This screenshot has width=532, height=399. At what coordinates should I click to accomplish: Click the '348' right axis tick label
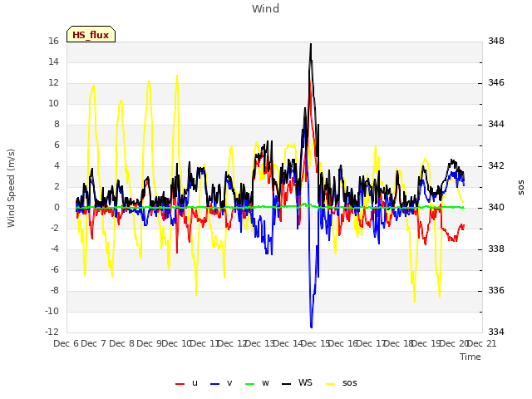coord(496,41)
